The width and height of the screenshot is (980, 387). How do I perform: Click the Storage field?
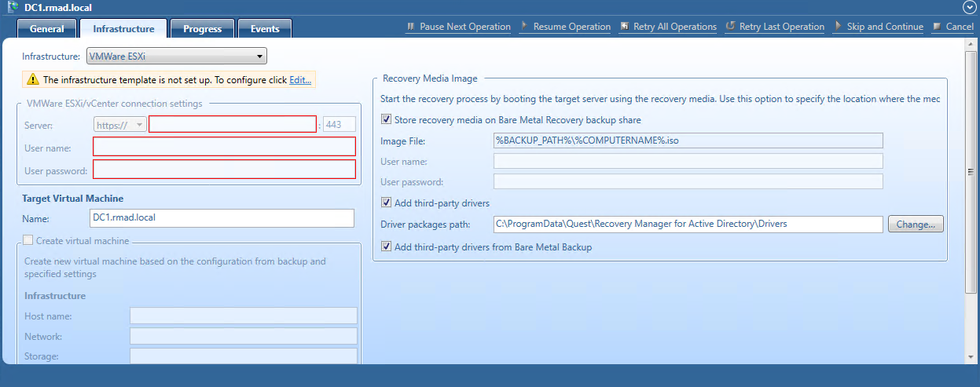coord(244,356)
